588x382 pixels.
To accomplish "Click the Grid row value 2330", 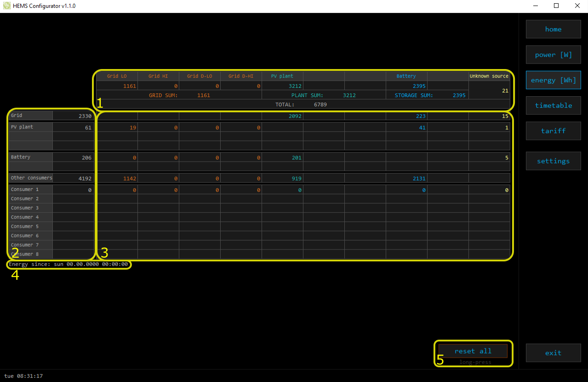I will coord(85,116).
